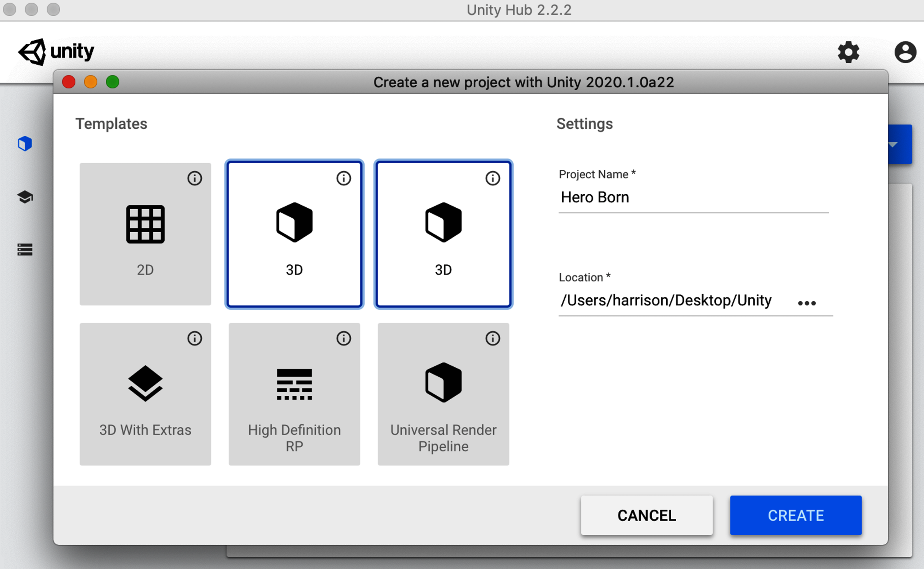Screen dimensions: 924x569
Task: Expand the blue dropdown arrow behind dialog
Action: point(899,144)
